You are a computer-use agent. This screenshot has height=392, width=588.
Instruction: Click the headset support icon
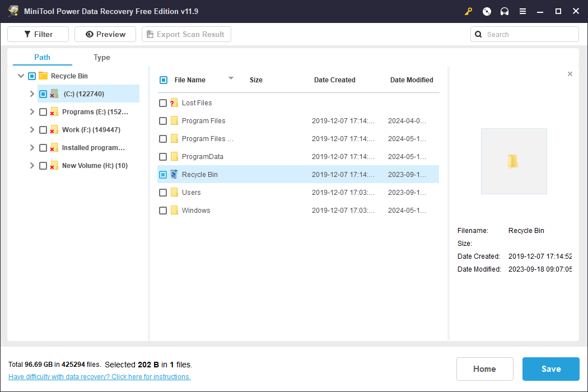point(505,11)
